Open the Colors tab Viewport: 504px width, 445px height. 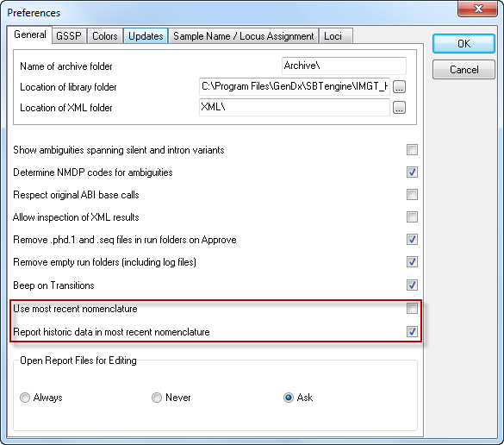pyautogui.click(x=105, y=35)
